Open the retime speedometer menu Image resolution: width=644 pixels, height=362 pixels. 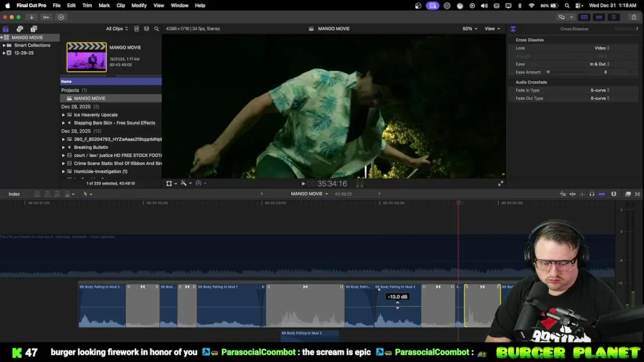click(200, 184)
